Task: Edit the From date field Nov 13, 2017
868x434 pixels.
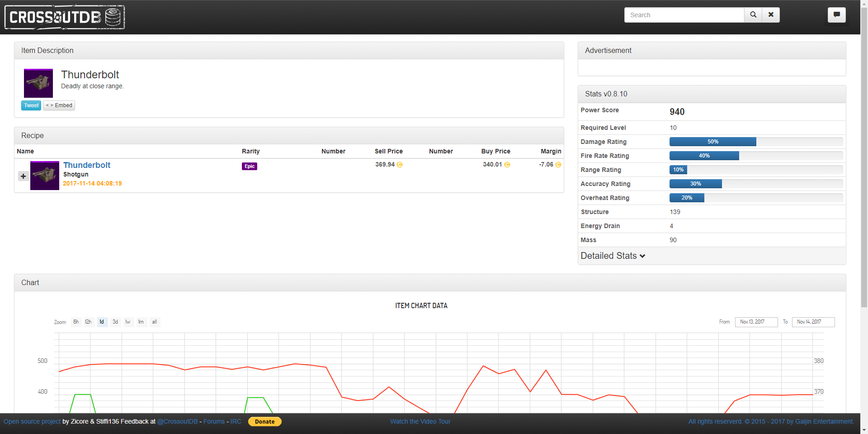Action: (756, 322)
